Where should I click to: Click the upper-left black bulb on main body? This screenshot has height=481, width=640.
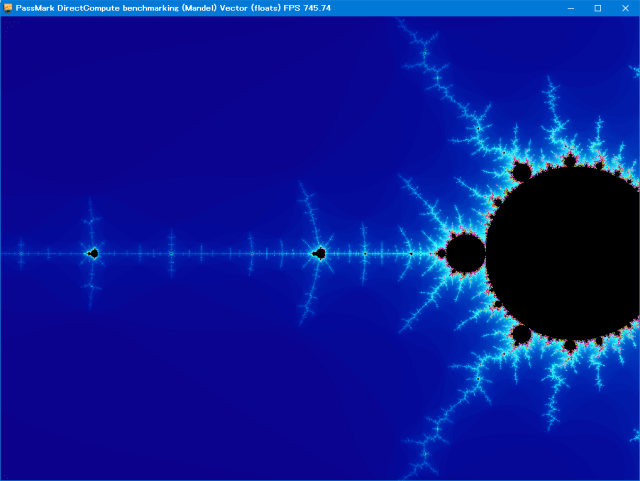click(520, 174)
